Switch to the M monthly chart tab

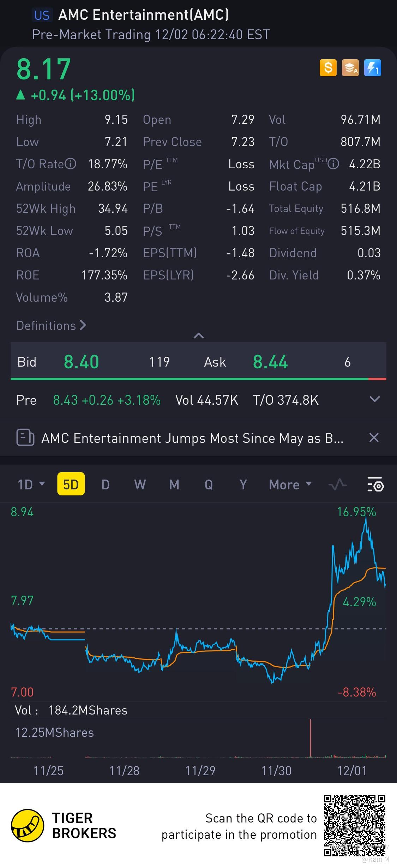pyautogui.click(x=174, y=484)
